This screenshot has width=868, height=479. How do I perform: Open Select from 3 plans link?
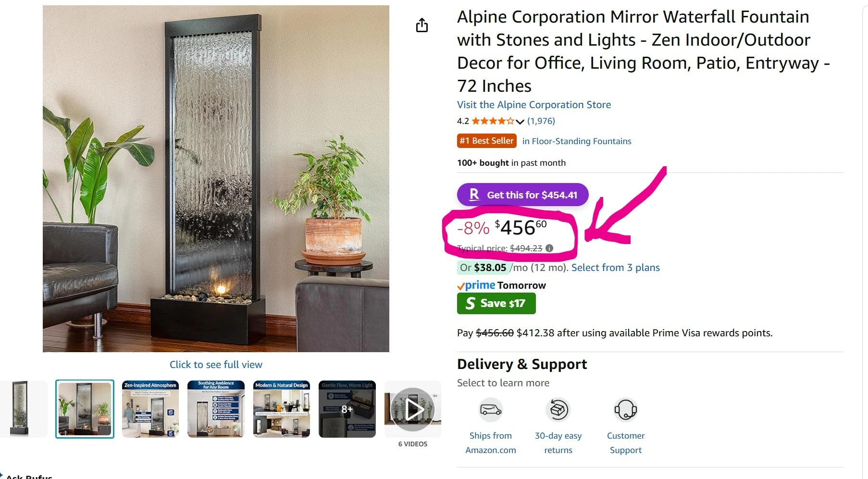coord(615,268)
